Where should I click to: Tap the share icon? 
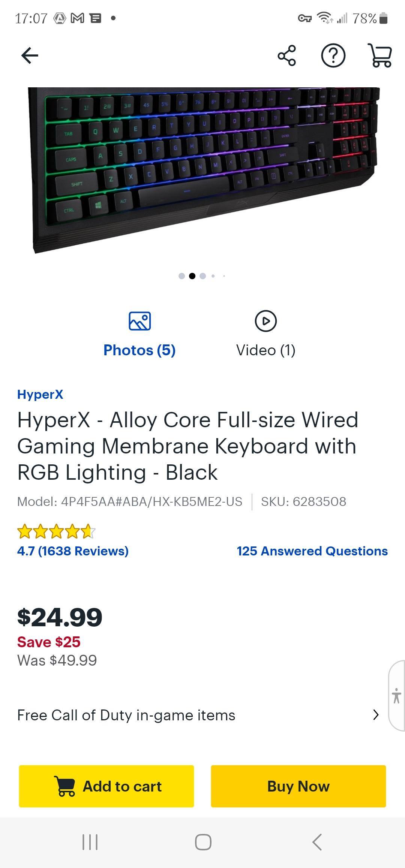287,56
